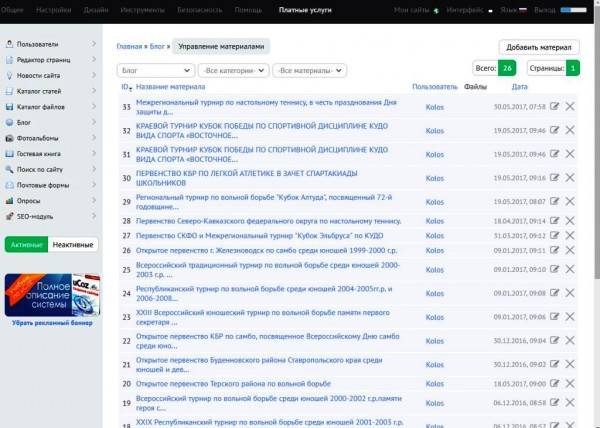Expand Поиск по сайту sidebar arrow
This screenshot has width=600, height=428.
coord(94,169)
